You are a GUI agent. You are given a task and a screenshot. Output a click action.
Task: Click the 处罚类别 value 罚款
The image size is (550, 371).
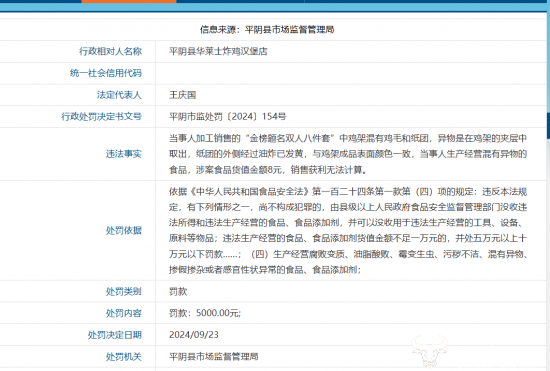pyautogui.click(x=178, y=291)
